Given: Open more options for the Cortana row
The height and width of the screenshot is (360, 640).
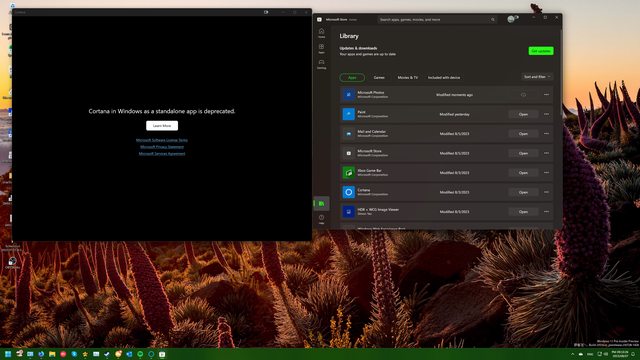Looking at the screenshot, I should click(547, 192).
